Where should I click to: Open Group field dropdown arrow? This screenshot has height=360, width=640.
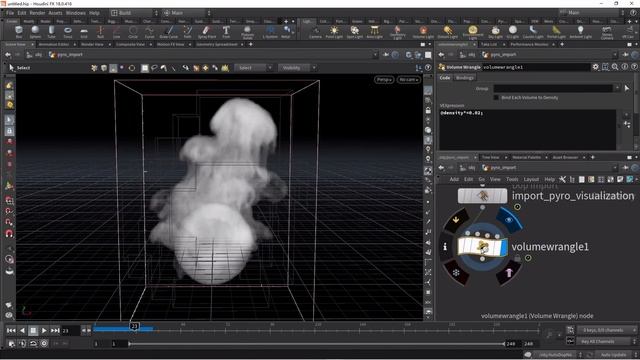617,88
